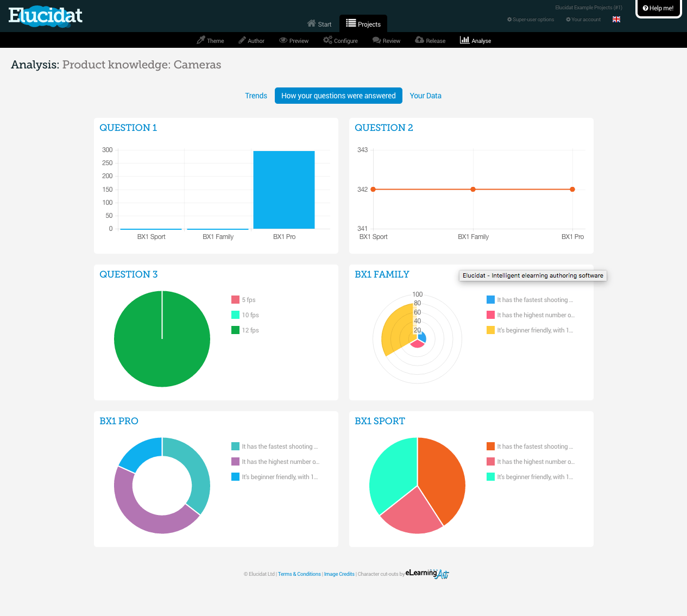This screenshot has width=687, height=616.
Task: Toggle pink highest number swatch in BX1 Sport
Action: 490,461
